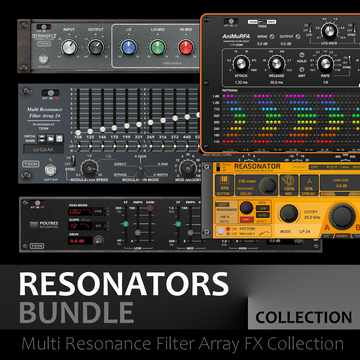Turn the StringFlt OUTPUT knob
Image resolution: width=360 pixels, height=360 pixels.
96,47
